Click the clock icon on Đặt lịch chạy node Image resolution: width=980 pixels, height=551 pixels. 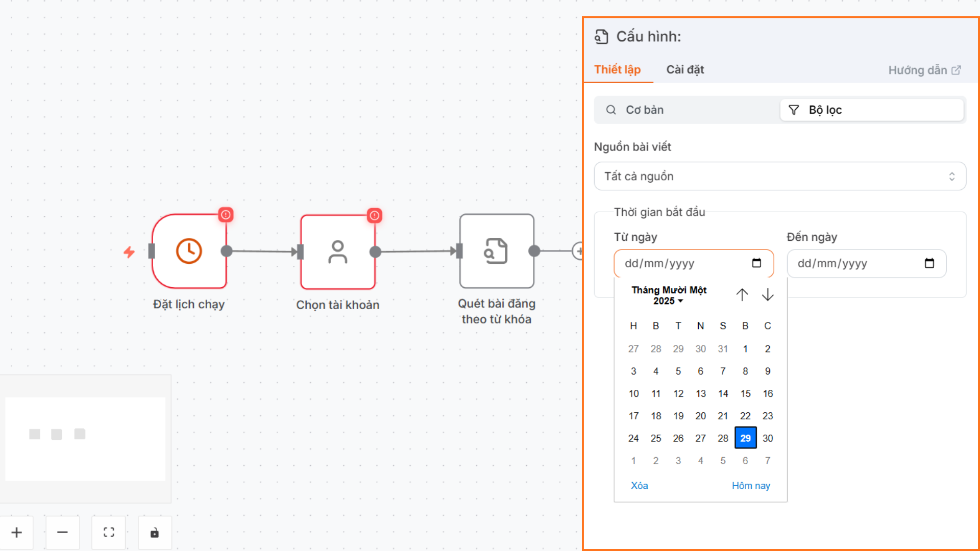pyautogui.click(x=189, y=251)
